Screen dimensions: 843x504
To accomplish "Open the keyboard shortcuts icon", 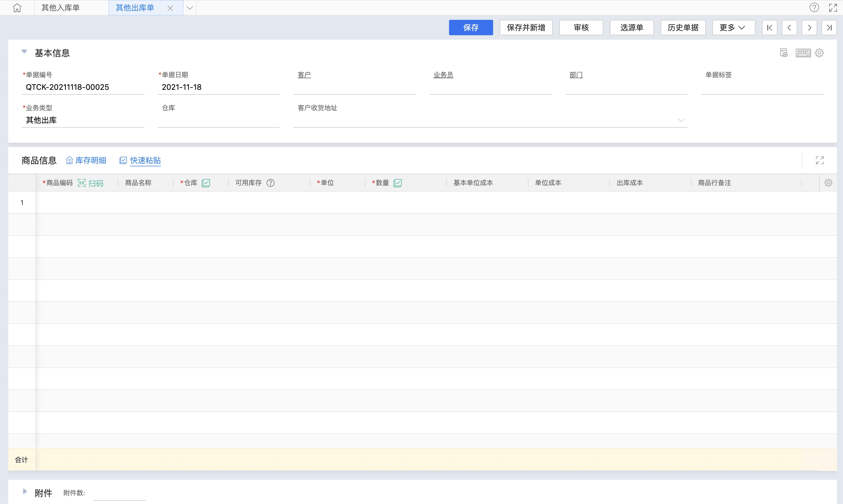I will [x=803, y=53].
